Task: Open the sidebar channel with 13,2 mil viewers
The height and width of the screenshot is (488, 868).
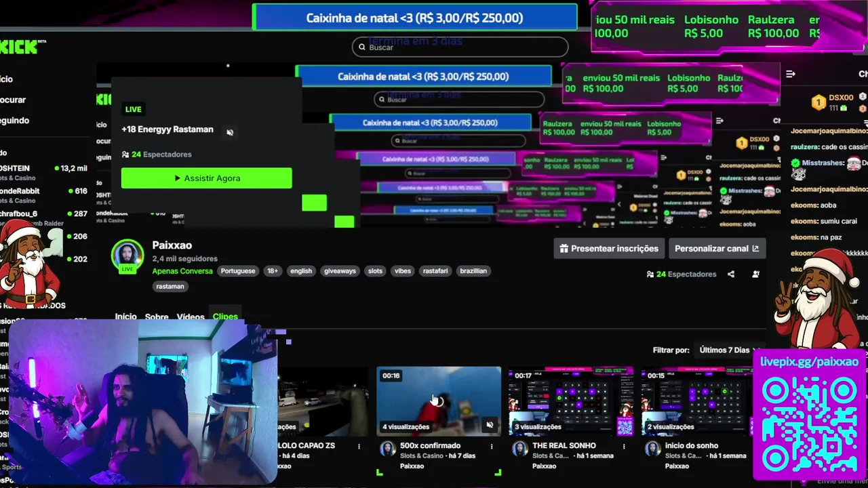Action: (x=43, y=173)
